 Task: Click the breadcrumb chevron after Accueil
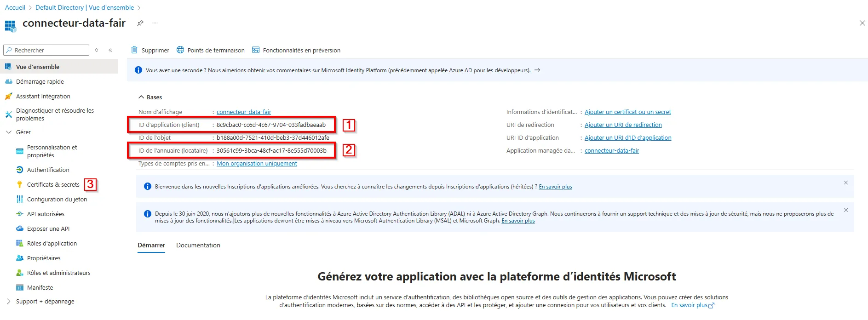(x=30, y=8)
